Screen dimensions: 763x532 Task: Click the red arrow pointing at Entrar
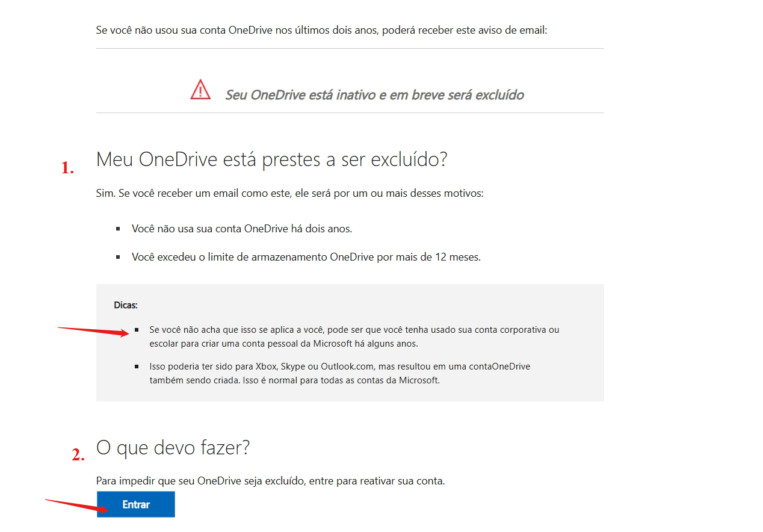tap(77, 506)
